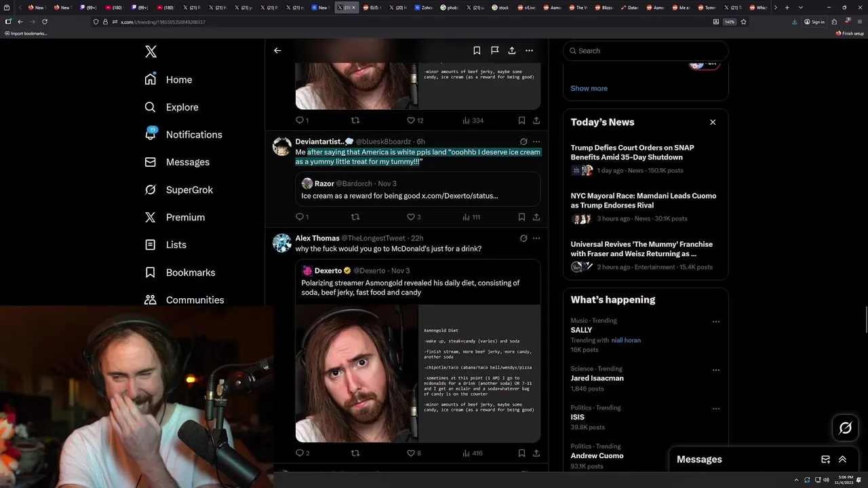This screenshot has height=488, width=868.
Task: Open more options on Alex Thomas's post
Action: point(536,239)
